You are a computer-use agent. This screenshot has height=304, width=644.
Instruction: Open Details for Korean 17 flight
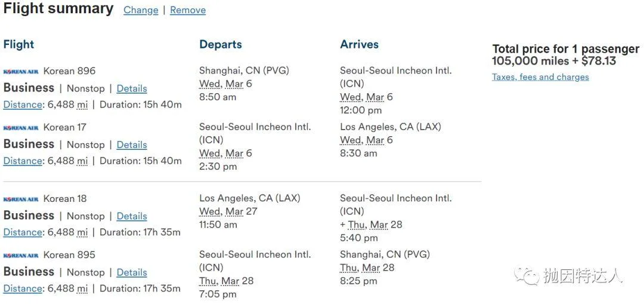pos(132,145)
